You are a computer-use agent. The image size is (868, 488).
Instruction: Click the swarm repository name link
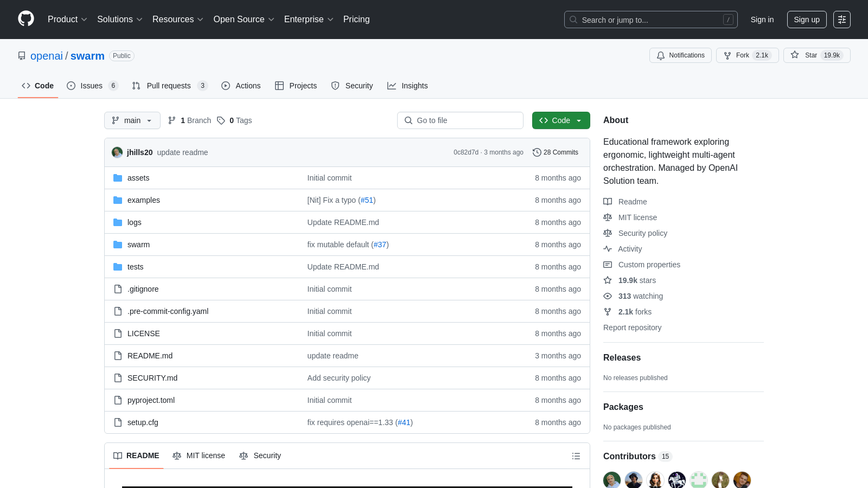click(87, 56)
